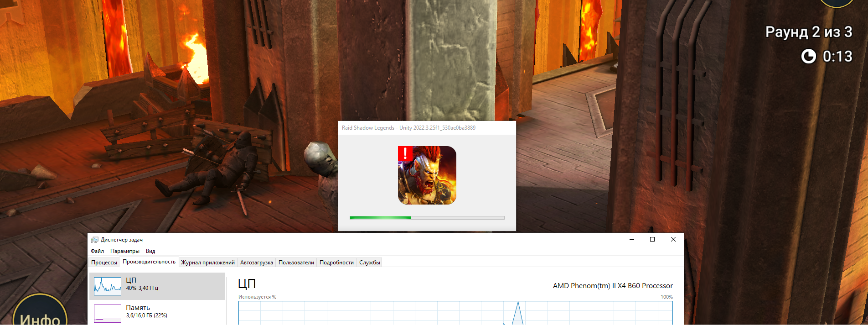Click the Unity loading progress bar
The width and height of the screenshot is (868, 326).
click(x=427, y=218)
